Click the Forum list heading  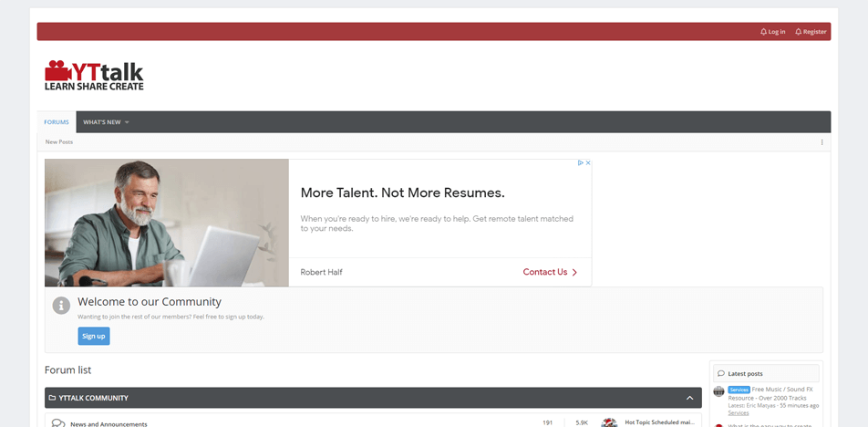tap(68, 370)
